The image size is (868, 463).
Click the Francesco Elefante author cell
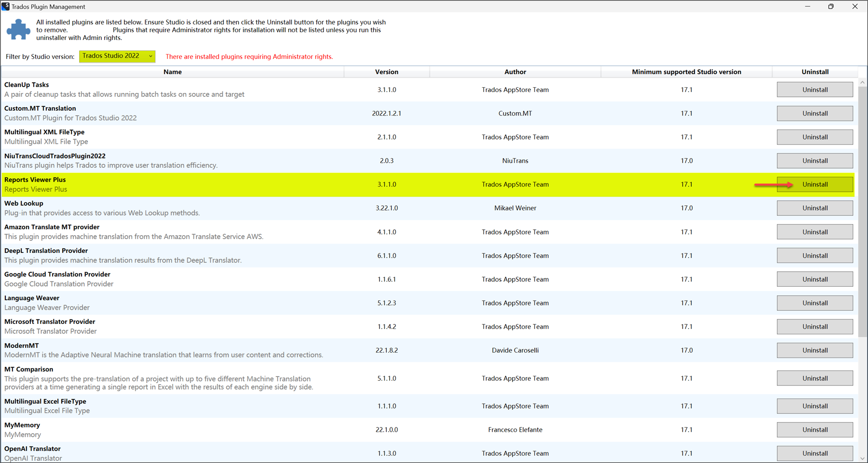point(515,429)
